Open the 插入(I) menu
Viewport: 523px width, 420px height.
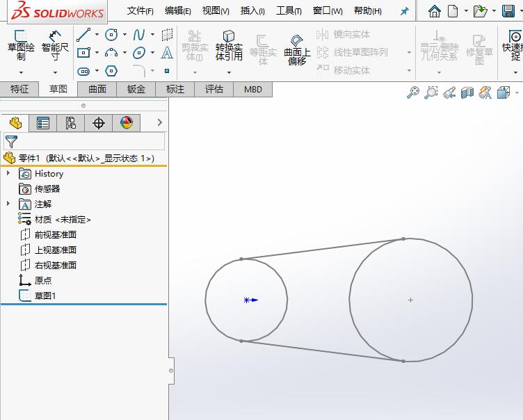252,11
